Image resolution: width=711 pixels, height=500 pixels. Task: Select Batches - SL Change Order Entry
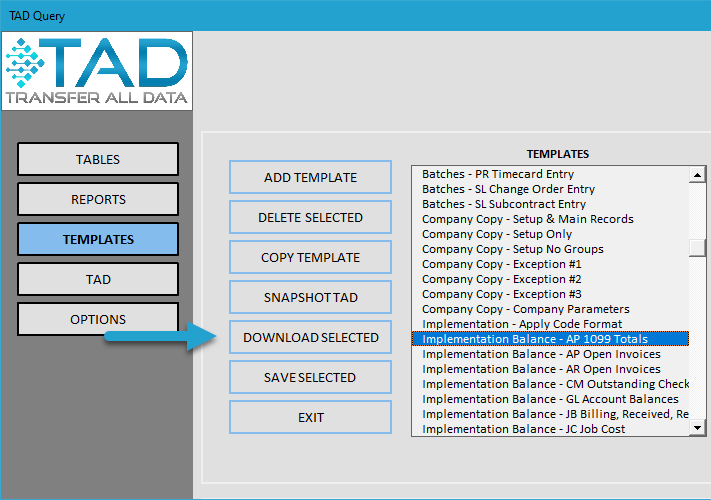point(550,189)
